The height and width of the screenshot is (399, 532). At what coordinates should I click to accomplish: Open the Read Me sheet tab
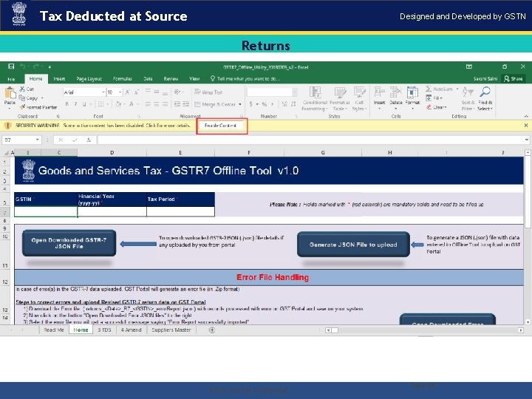(54, 330)
